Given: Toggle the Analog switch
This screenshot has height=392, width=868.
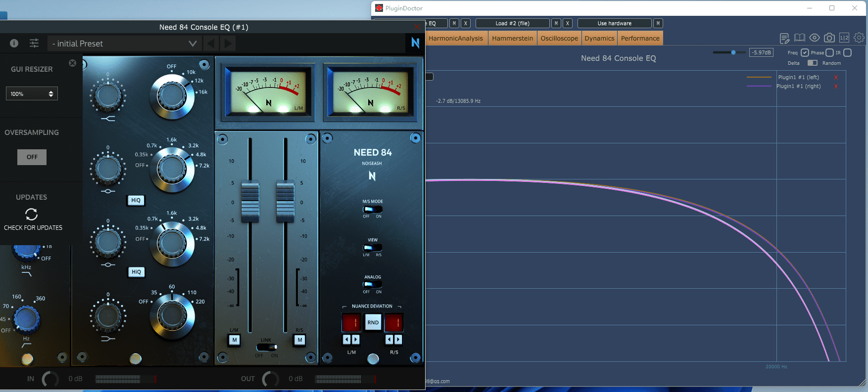Looking at the screenshot, I should point(372,285).
